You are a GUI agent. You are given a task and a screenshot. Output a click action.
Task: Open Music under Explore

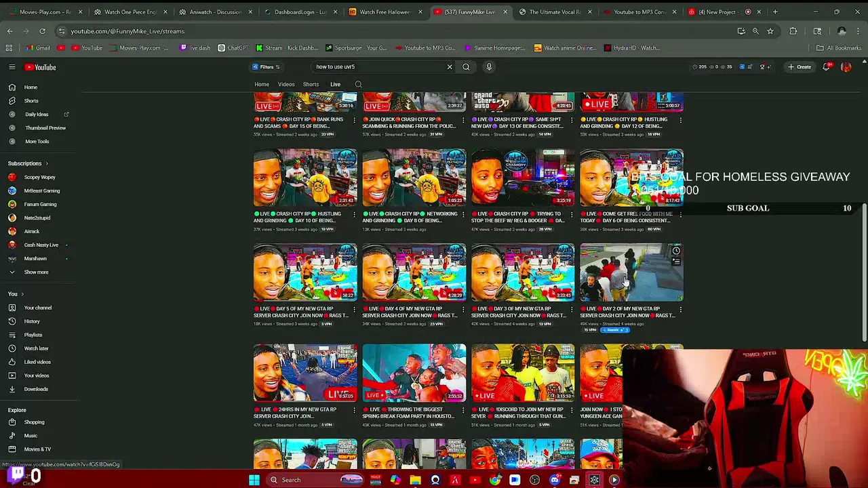coord(31,436)
